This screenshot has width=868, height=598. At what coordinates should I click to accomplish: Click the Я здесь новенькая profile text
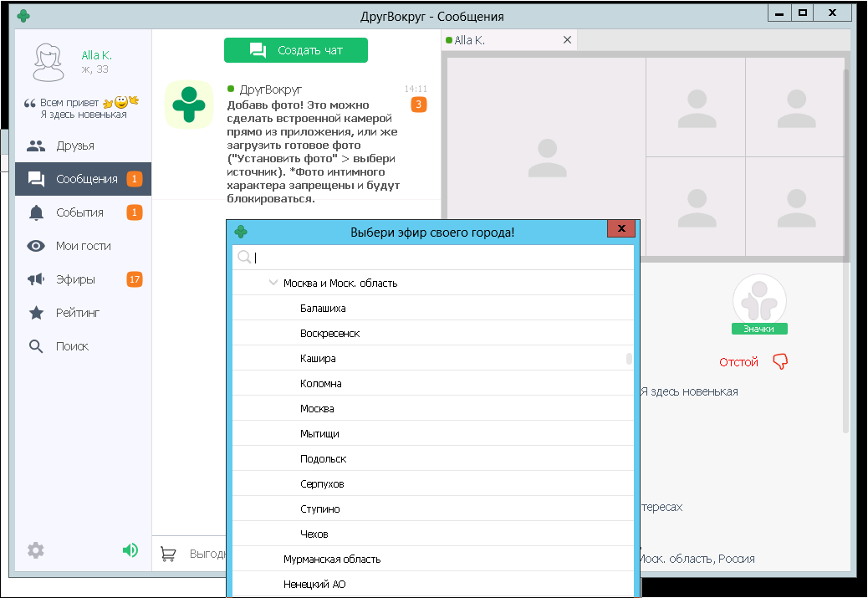click(x=689, y=391)
